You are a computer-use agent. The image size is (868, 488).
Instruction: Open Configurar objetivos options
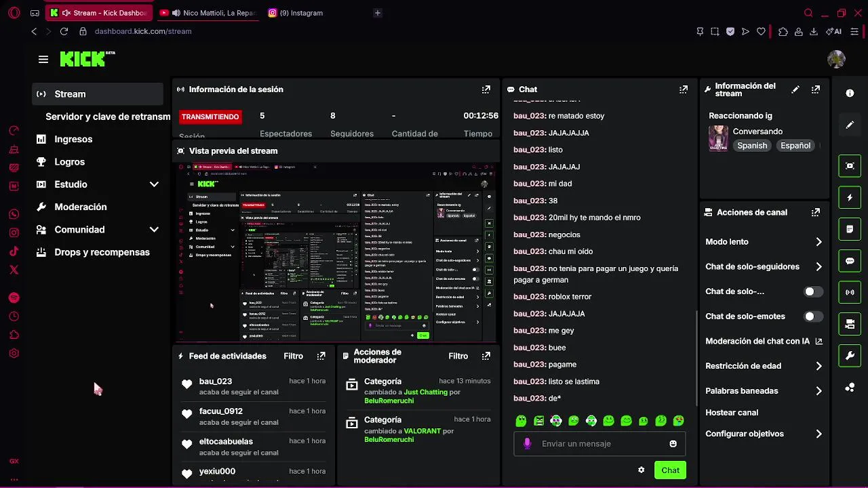pyautogui.click(x=764, y=434)
